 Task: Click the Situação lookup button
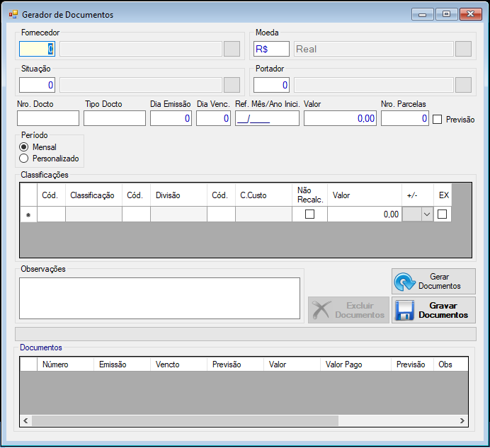pyautogui.click(x=232, y=85)
